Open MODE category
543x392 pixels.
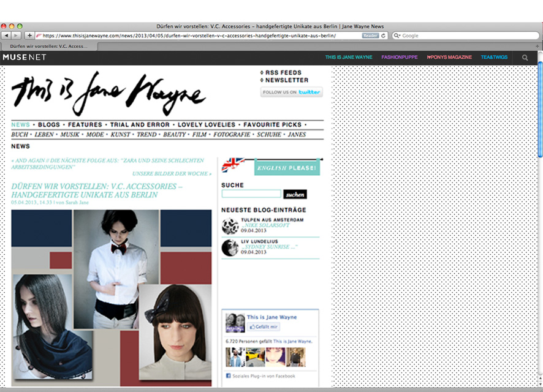tap(95, 135)
